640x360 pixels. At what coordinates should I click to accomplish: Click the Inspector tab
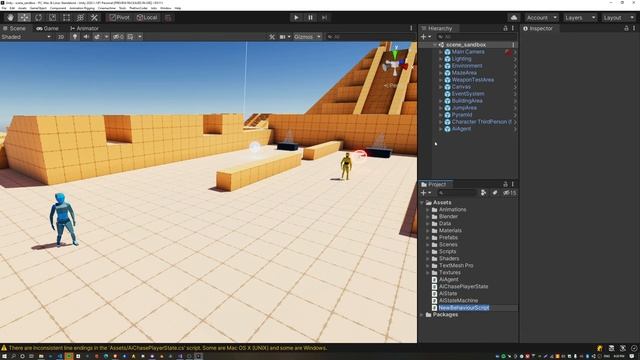pyautogui.click(x=538, y=28)
